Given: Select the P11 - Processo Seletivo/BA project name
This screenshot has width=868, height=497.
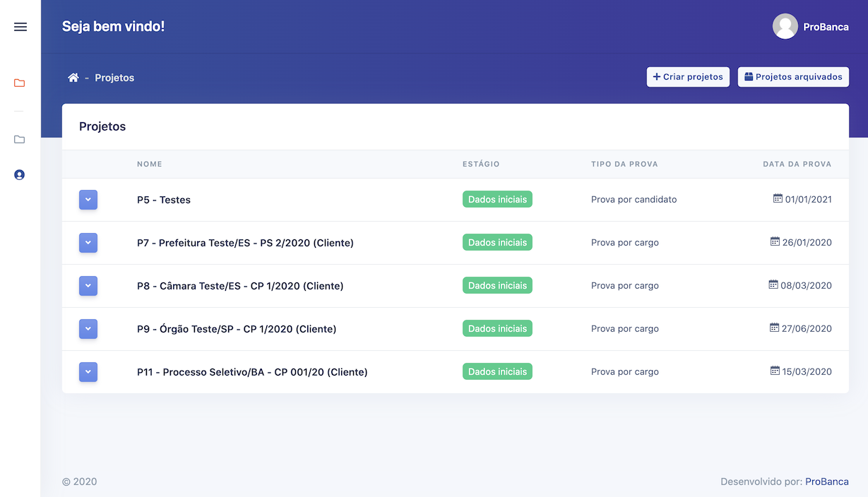Looking at the screenshot, I should (x=252, y=372).
